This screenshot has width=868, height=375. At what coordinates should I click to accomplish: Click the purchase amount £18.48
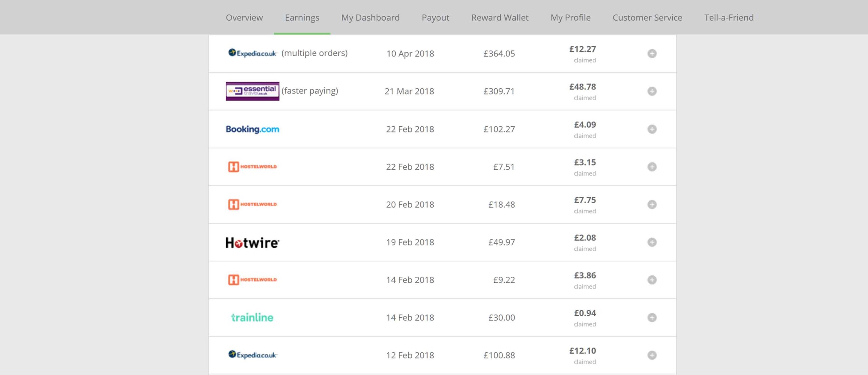501,204
